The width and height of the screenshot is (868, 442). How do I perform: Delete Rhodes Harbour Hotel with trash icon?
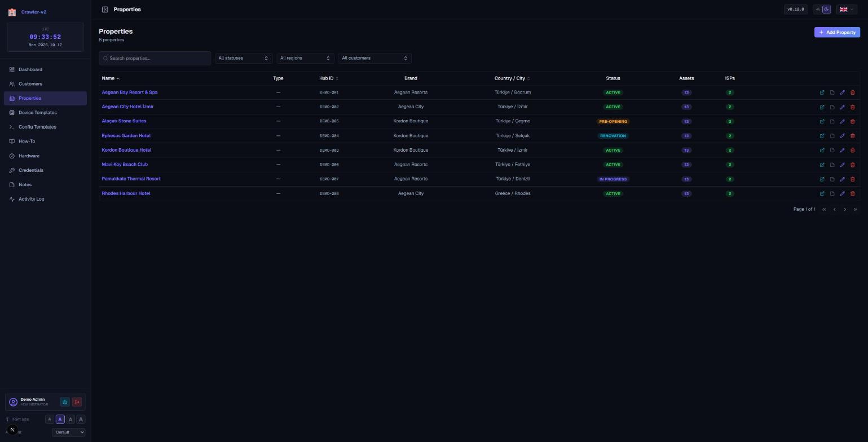[x=853, y=194]
